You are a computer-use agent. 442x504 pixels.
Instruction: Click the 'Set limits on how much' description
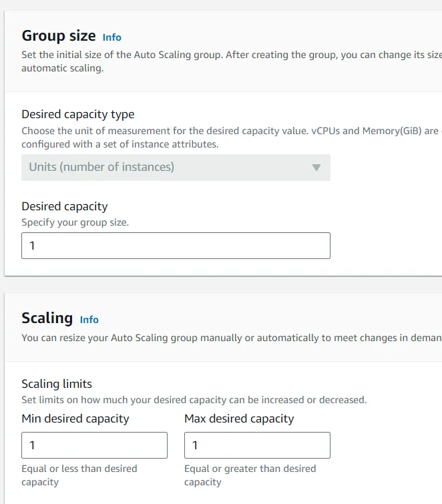(x=194, y=400)
